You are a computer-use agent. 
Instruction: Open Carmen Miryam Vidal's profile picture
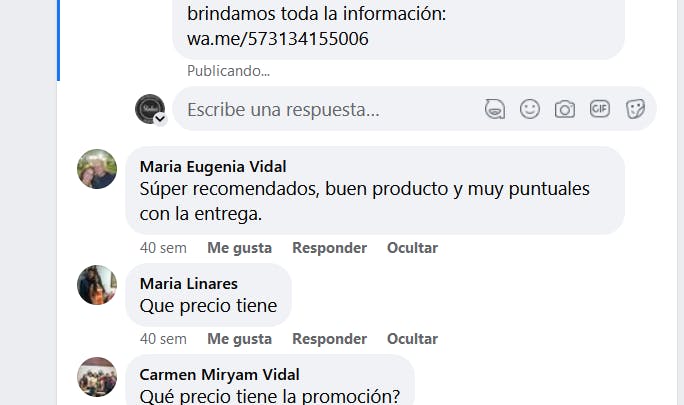tap(97, 376)
